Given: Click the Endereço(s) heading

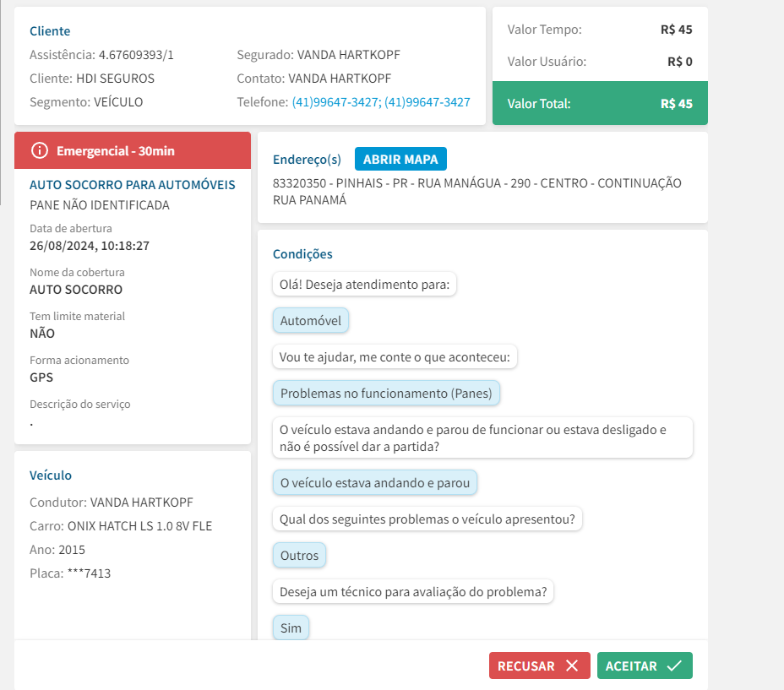Looking at the screenshot, I should pos(307,160).
